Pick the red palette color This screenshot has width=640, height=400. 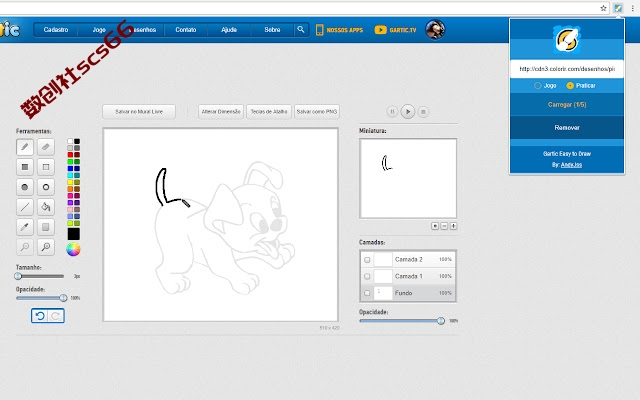point(70,155)
